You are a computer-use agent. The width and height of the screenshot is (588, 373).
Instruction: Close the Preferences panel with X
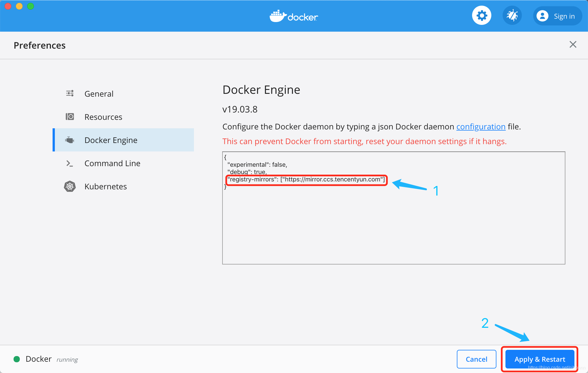point(573,44)
